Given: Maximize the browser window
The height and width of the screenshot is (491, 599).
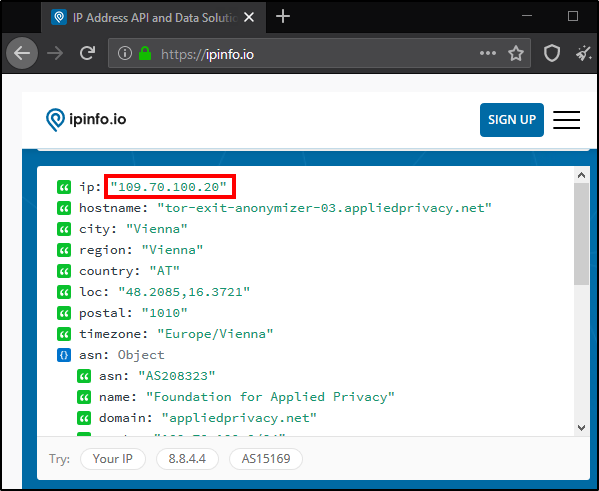Looking at the screenshot, I should (x=573, y=16).
